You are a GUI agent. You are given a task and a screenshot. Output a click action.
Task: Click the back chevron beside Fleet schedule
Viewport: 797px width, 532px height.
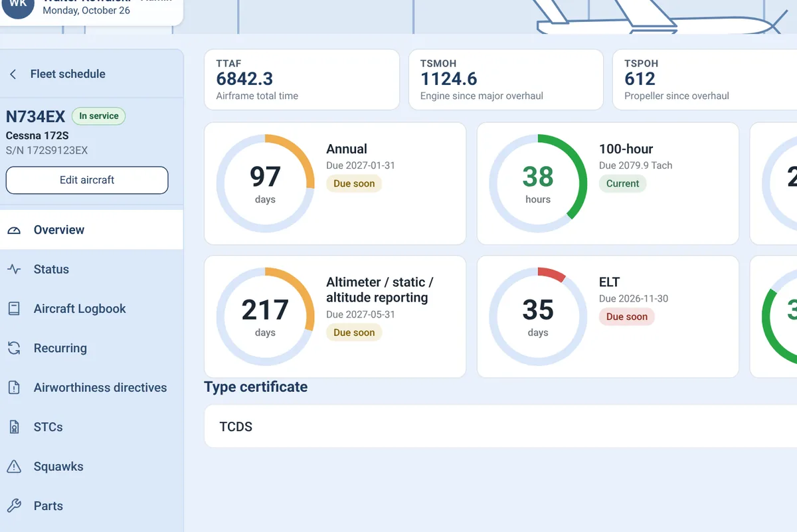(x=13, y=74)
